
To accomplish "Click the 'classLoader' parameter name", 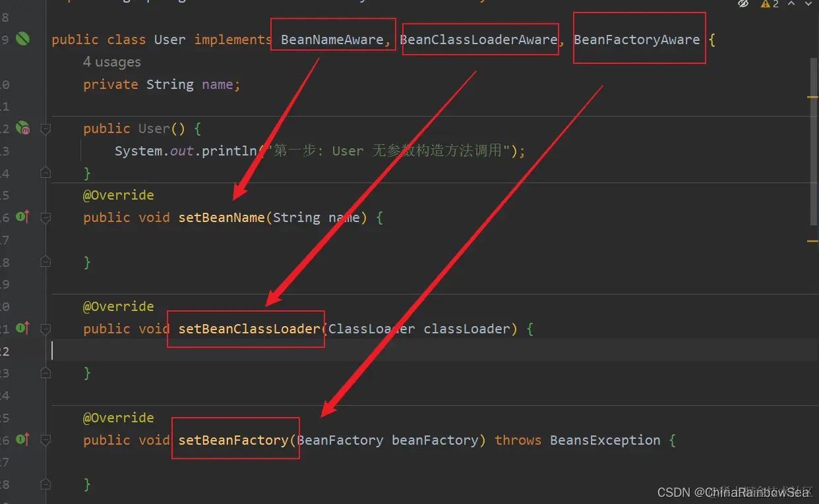I will point(467,329).
